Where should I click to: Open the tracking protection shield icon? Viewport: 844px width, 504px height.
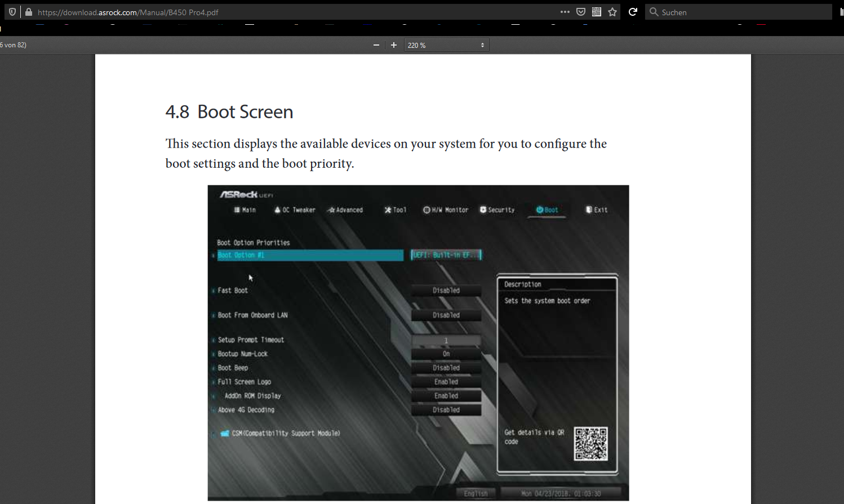pos(12,12)
